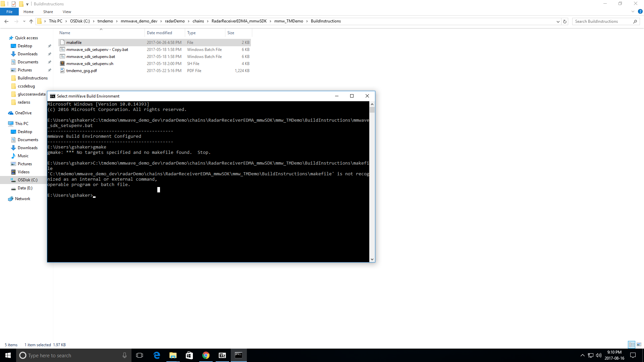The width and height of the screenshot is (644, 362).
Task: Select 'mmwave_sdk_setupenv.sh' file
Action: (90, 64)
